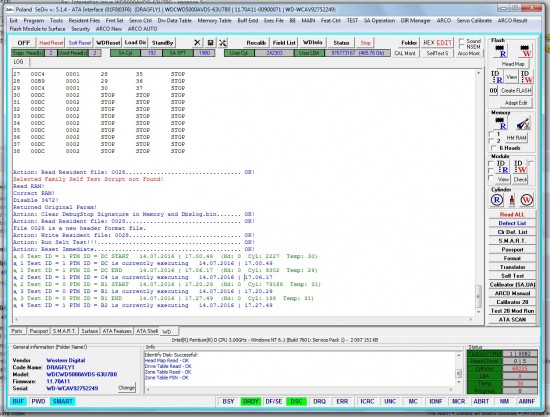Enable the 6 Heads checkbox
550x417 pixels.
pos(494,148)
